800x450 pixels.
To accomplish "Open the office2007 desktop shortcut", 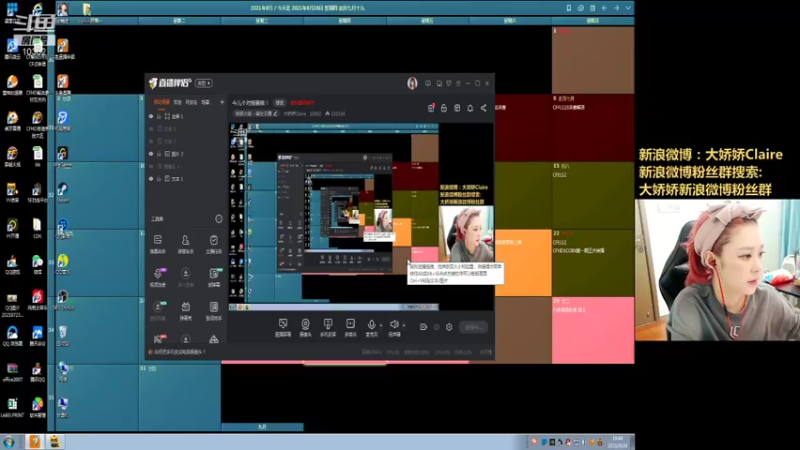I will click(12, 371).
